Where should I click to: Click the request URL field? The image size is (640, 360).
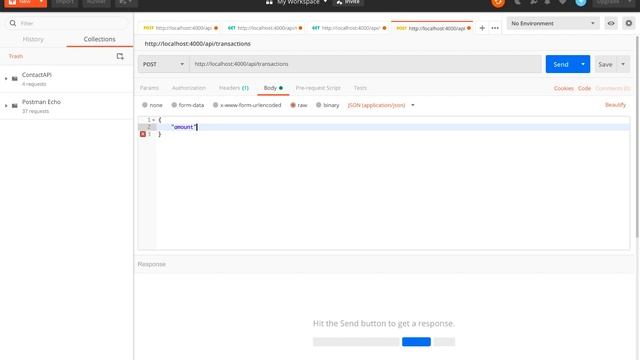tap(365, 64)
